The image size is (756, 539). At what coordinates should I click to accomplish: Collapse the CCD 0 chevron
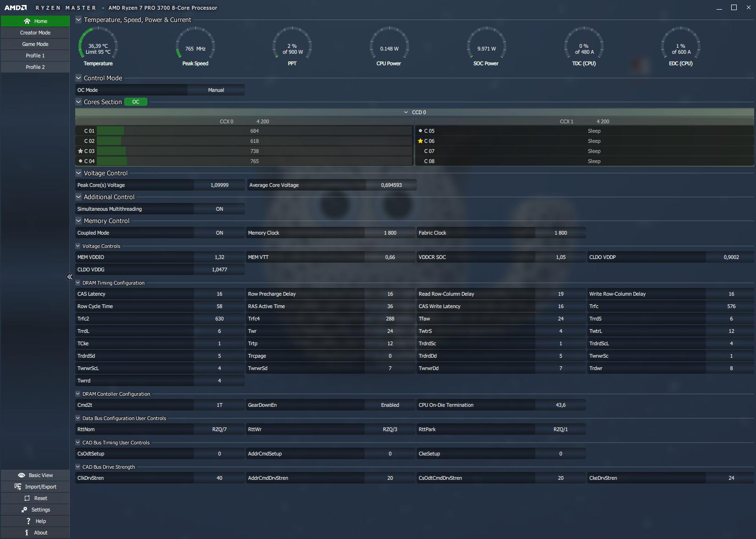point(406,112)
